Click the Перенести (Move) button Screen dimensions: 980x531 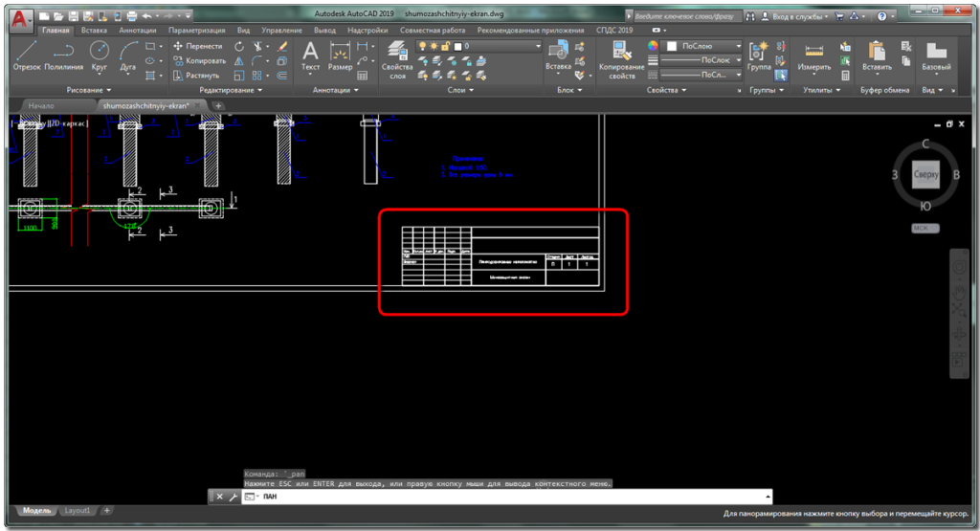point(197,46)
